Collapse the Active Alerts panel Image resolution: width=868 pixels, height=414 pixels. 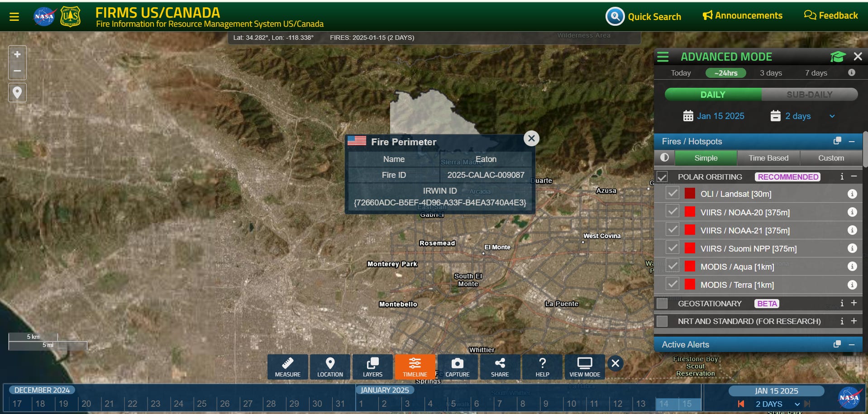coord(852,345)
